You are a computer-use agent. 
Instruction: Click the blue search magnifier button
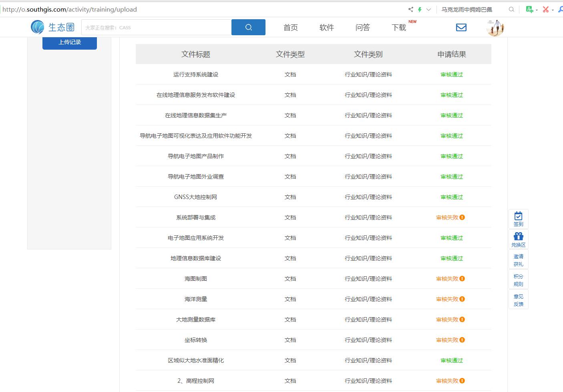coord(248,27)
